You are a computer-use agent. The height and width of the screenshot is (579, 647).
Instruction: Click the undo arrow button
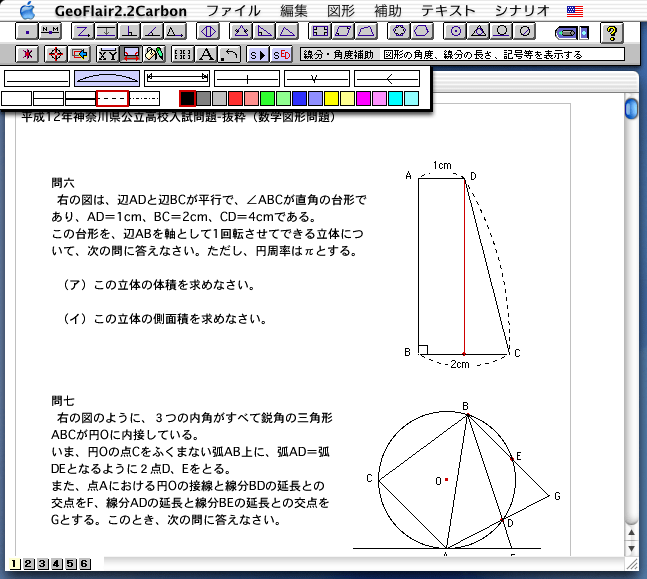tap(229, 54)
